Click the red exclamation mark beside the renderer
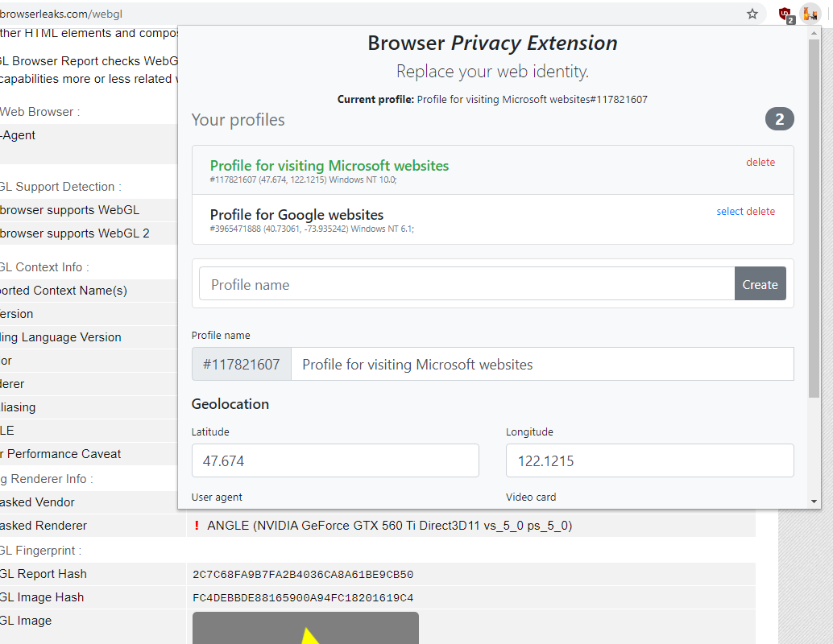Screen dimensions: 833x644 pos(197,526)
